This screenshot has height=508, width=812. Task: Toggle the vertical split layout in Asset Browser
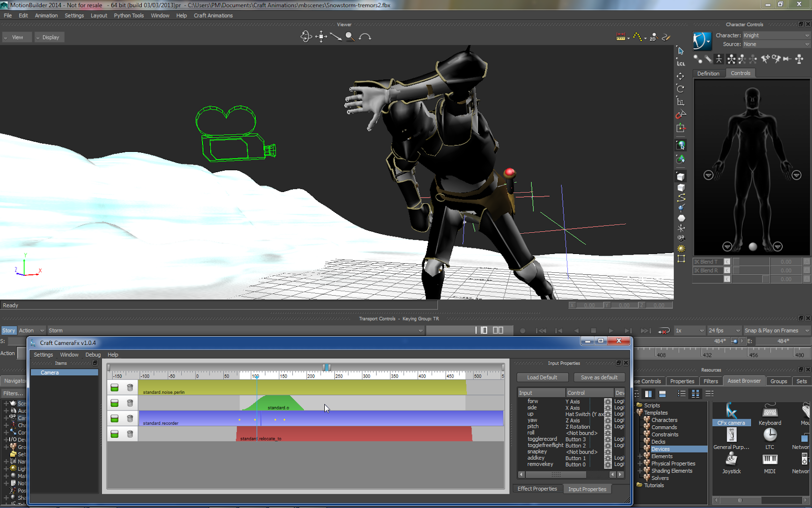[648, 394]
